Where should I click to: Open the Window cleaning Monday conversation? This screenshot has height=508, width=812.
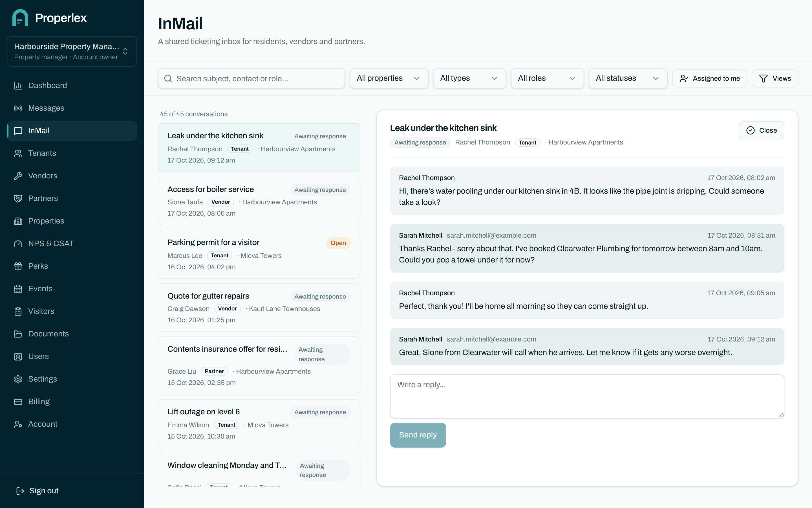click(x=259, y=470)
